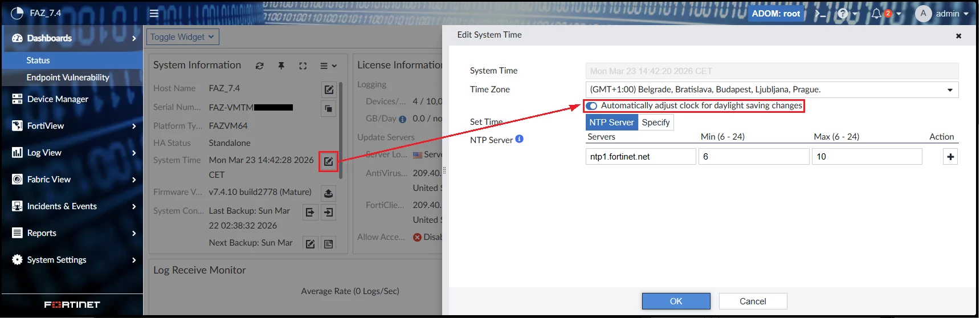
Task: Open the Toggle Widget dropdown
Action: coord(182,37)
